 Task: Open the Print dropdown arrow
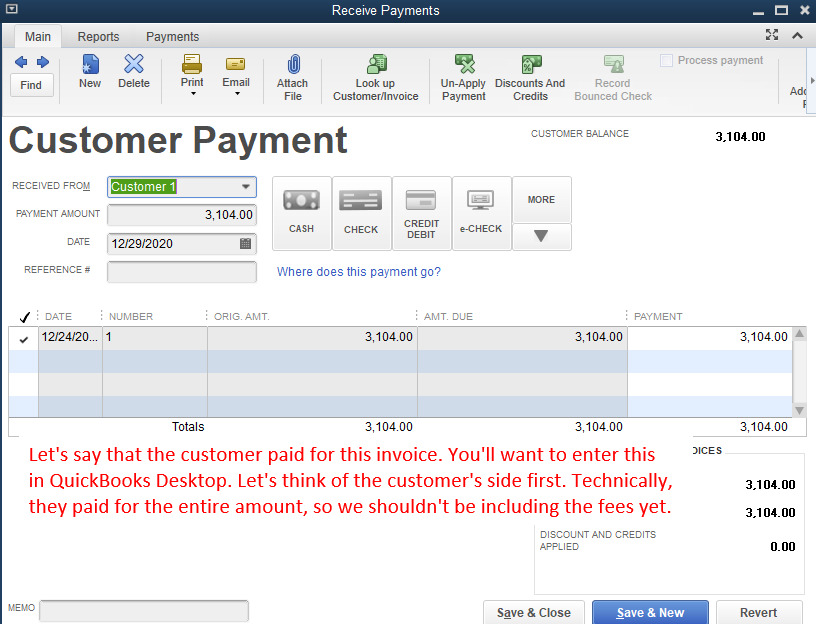[x=193, y=94]
